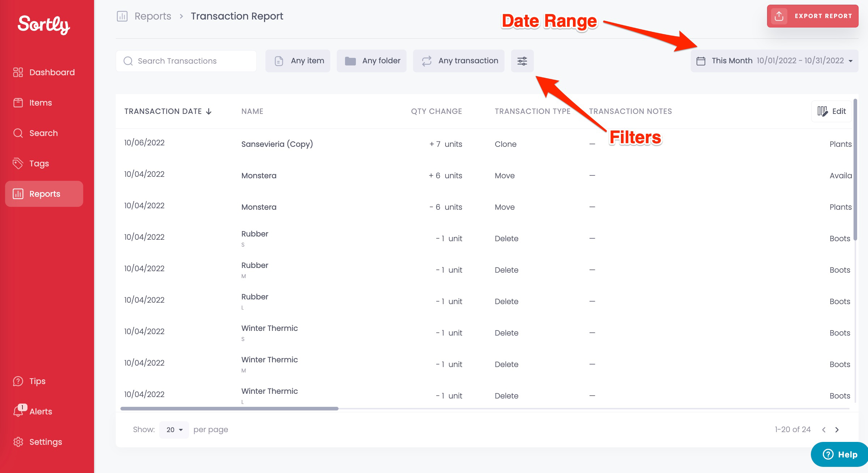The height and width of the screenshot is (473, 868).
Task: Click Edit columns button
Action: (x=831, y=111)
